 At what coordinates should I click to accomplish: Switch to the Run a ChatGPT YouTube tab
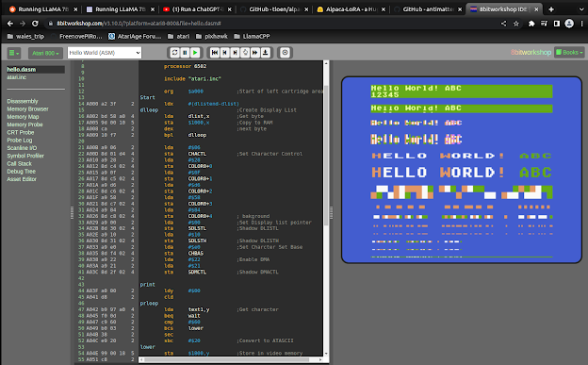pyautogui.click(x=197, y=9)
